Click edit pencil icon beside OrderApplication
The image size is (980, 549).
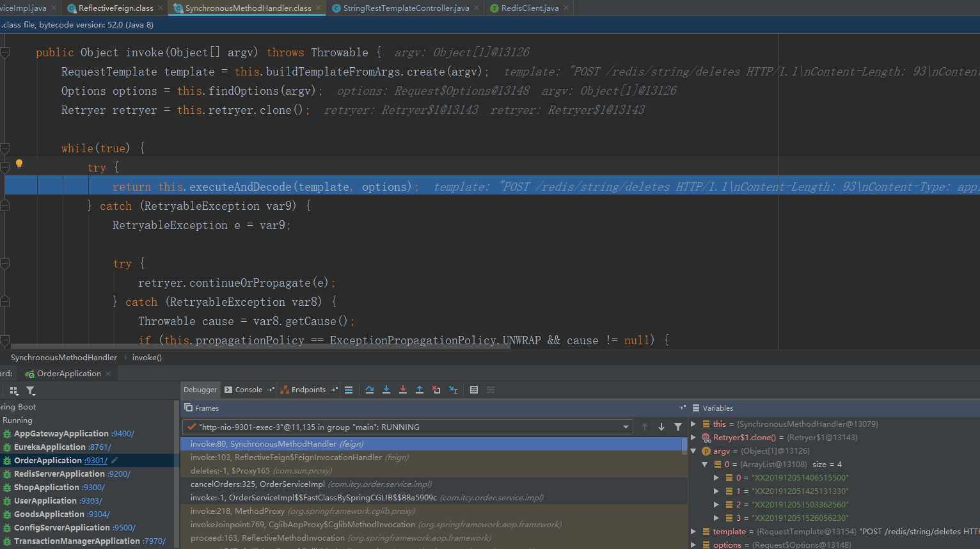115,460
